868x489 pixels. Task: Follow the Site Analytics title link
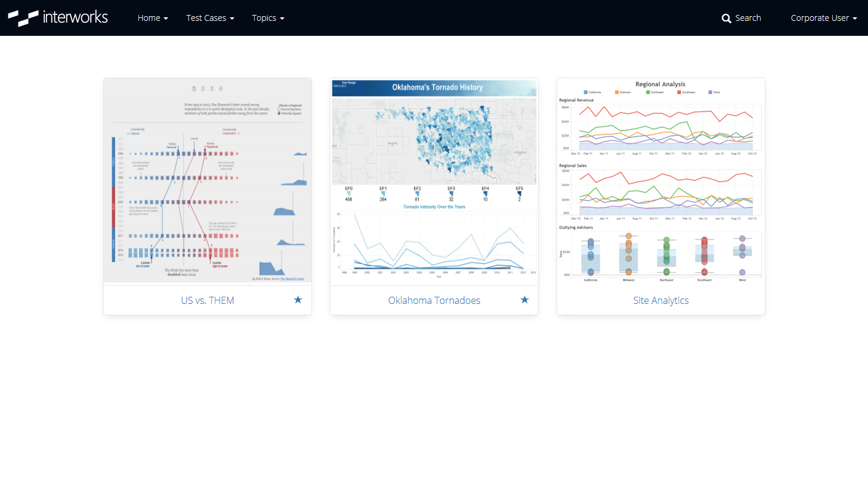[x=661, y=300]
